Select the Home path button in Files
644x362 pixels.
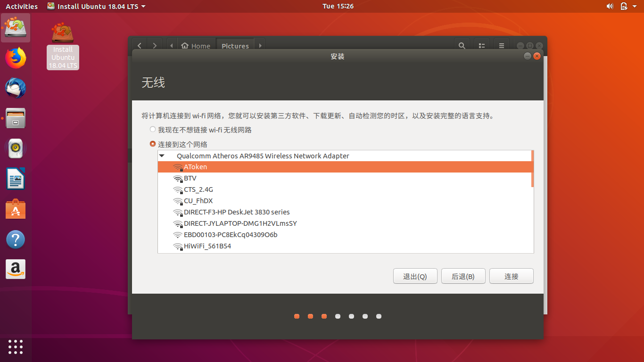[196, 46]
